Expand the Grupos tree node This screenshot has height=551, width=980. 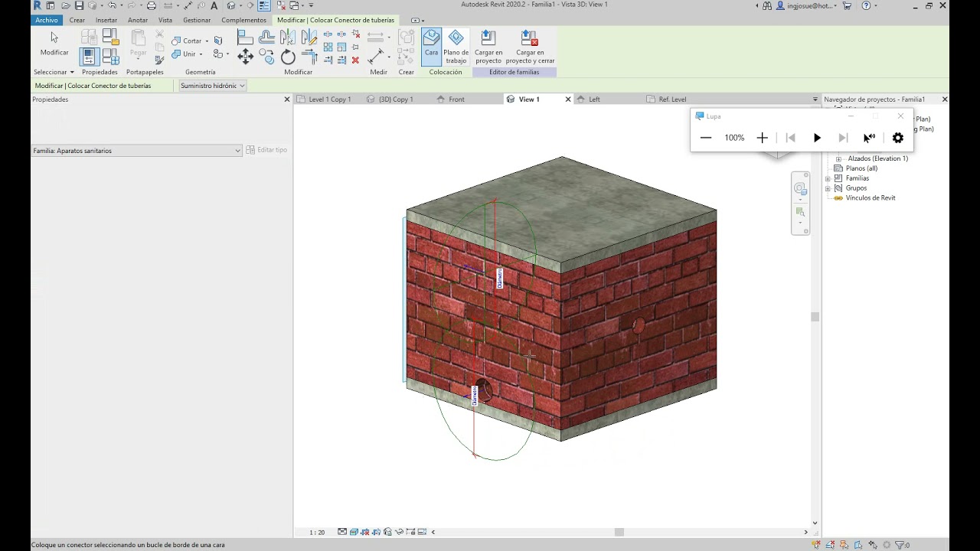click(x=828, y=188)
